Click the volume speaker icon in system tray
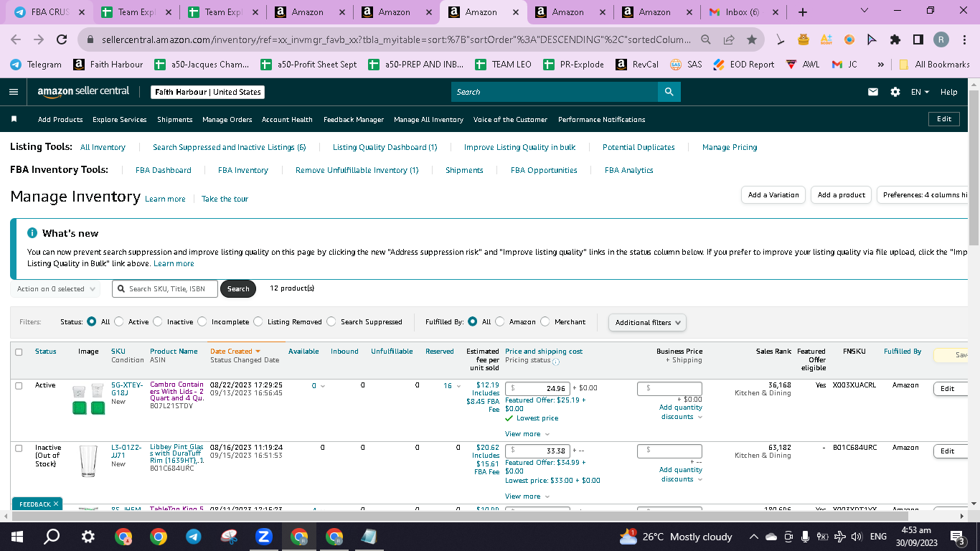Image resolution: width=980 pixels, height=551 pixels. 855,537
